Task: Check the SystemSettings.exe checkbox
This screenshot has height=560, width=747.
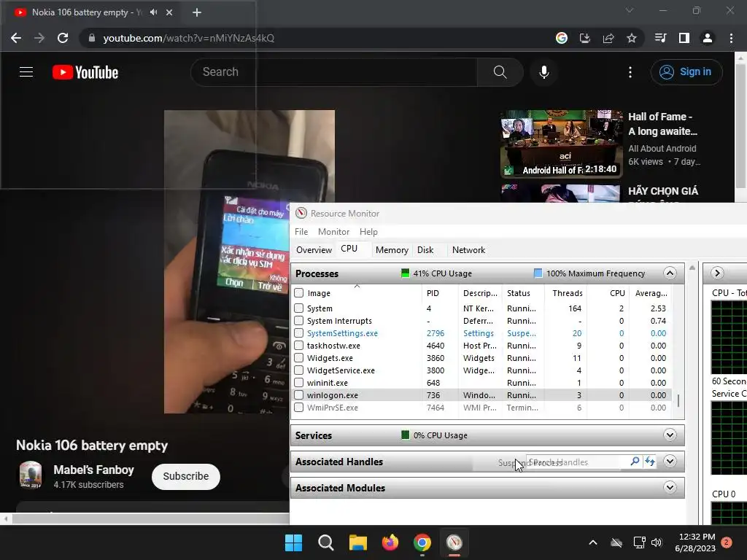Action: pyautogui.click(x=298, y=332)
